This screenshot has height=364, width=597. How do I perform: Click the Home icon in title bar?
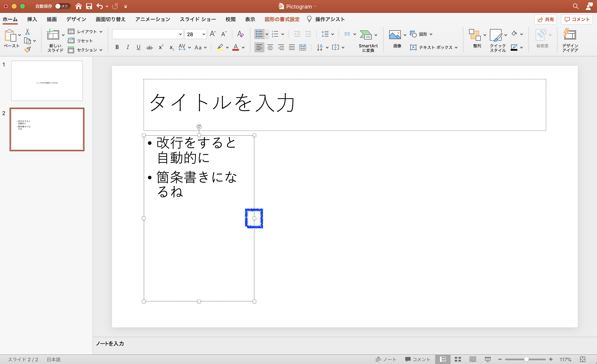point(78,6)
